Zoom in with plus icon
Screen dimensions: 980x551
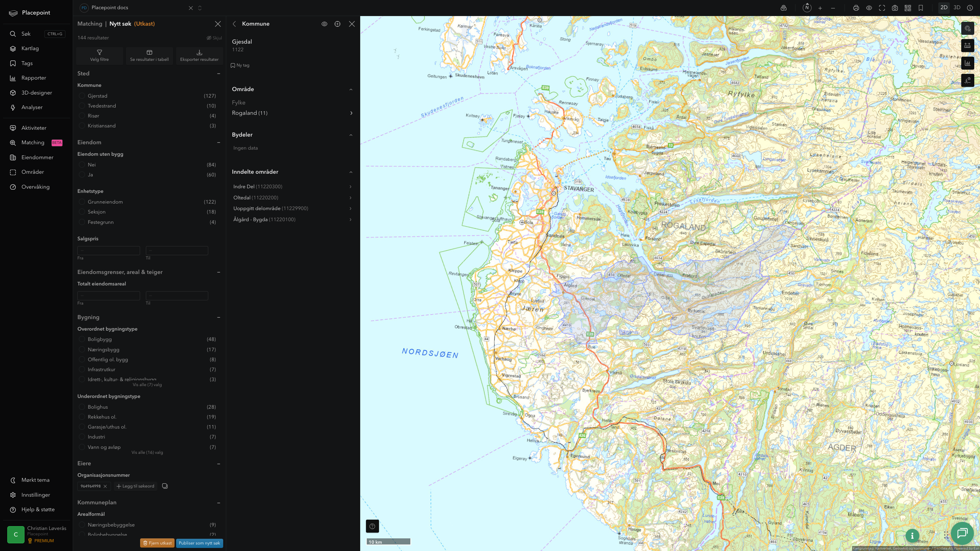point(820,8)
